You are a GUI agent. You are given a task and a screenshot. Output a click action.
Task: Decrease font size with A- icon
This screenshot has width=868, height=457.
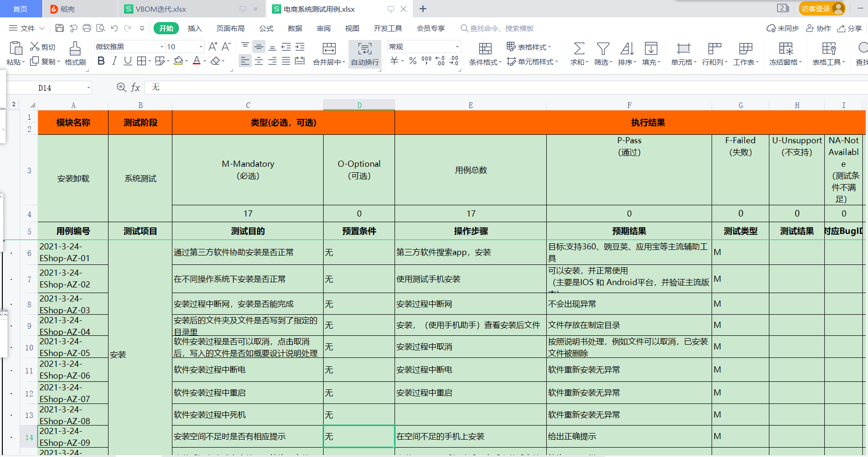pos(226,46)
